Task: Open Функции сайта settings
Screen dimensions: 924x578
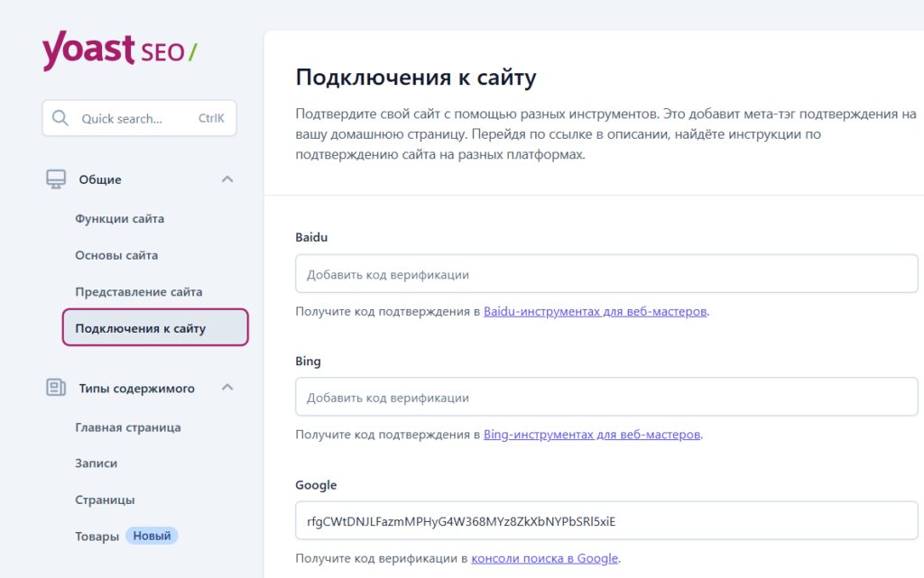Action: 120,218
